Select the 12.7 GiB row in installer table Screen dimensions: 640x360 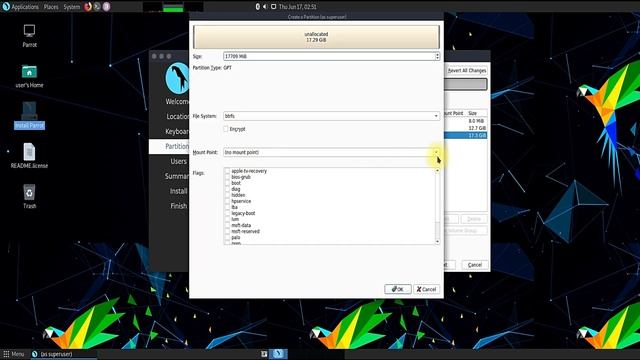(x=465, y=128)
